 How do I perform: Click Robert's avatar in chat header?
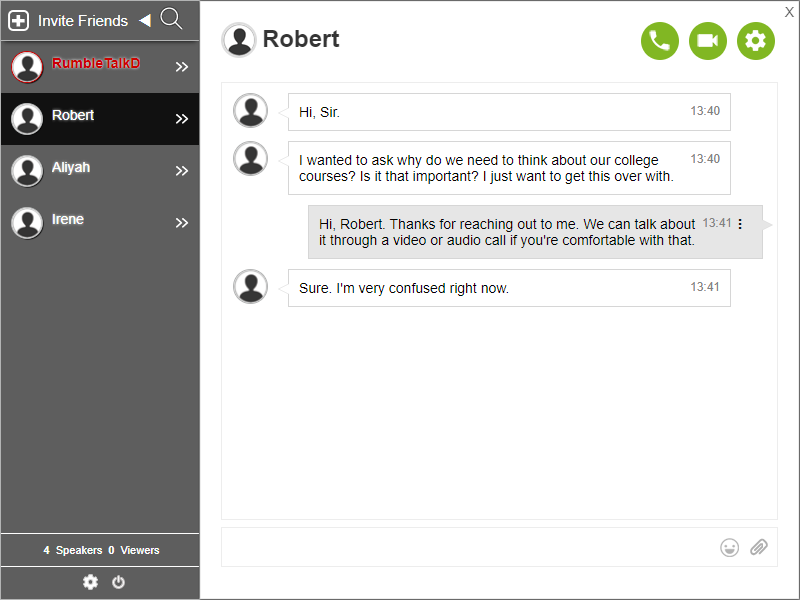point(239,40)
